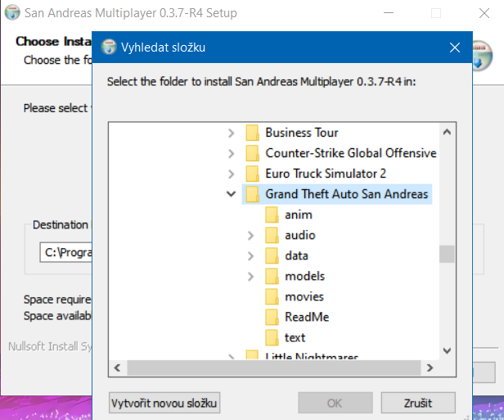Expand the audio subfolder
504x420 pixels.
pyautogui.click(x=250, y=236)
